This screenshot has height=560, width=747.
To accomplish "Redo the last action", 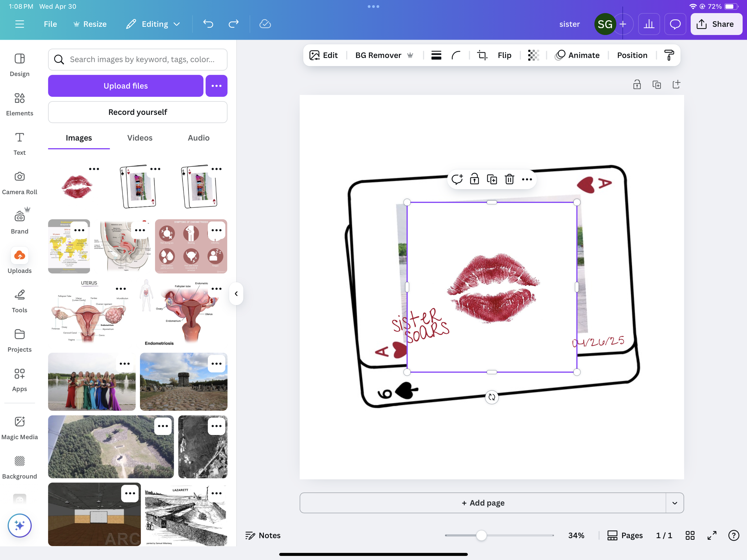I will click(233, 24).
